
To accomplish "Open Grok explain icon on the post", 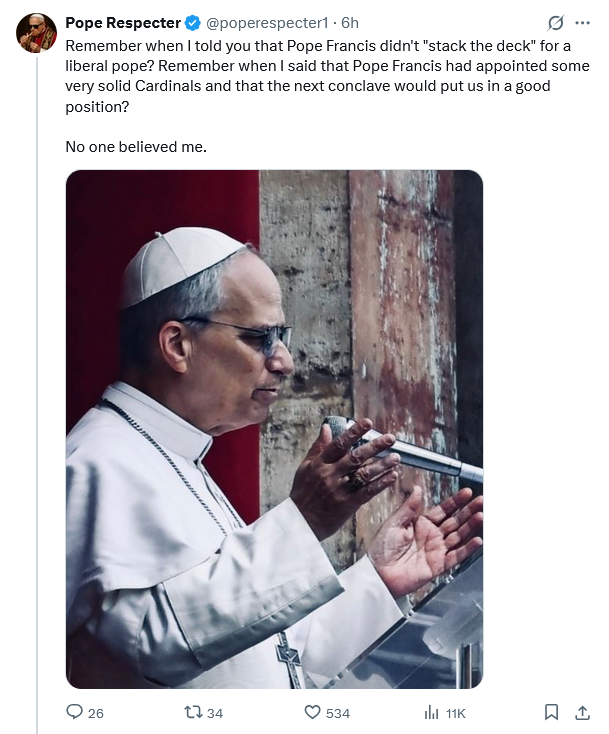I will point(556,23).
